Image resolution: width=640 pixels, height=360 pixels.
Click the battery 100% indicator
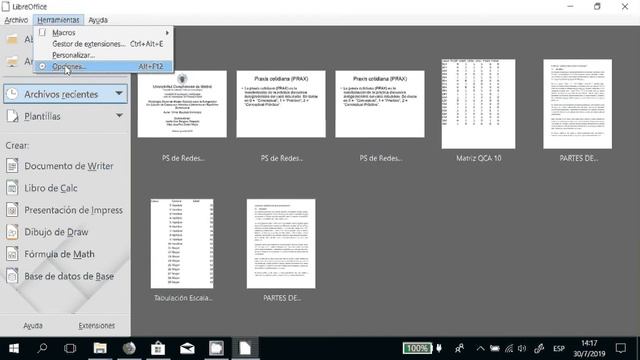coord(418,348)
